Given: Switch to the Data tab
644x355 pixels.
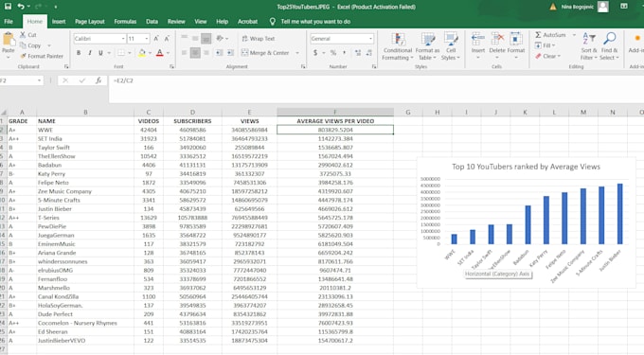Looking at the screenshot, I should point(152,22).
